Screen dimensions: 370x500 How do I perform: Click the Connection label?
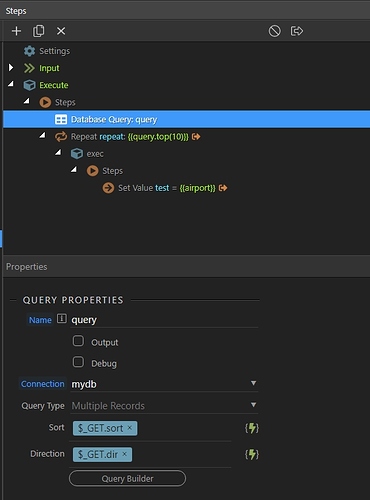point(43,384)
